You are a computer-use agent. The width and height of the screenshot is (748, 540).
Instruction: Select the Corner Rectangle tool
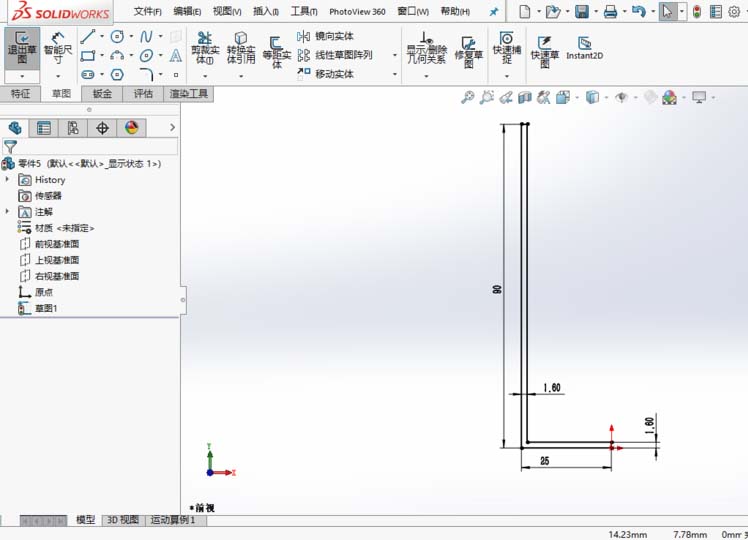88,56
